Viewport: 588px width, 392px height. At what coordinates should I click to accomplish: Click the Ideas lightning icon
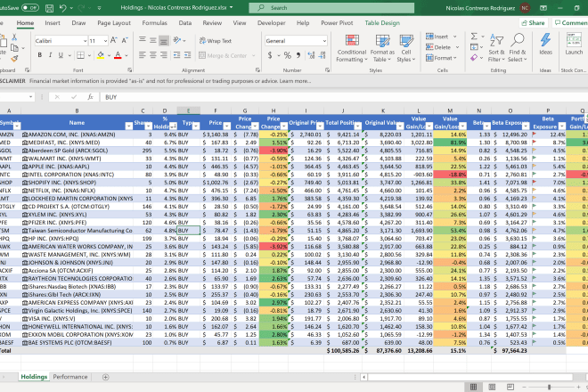tap(545, 45)
